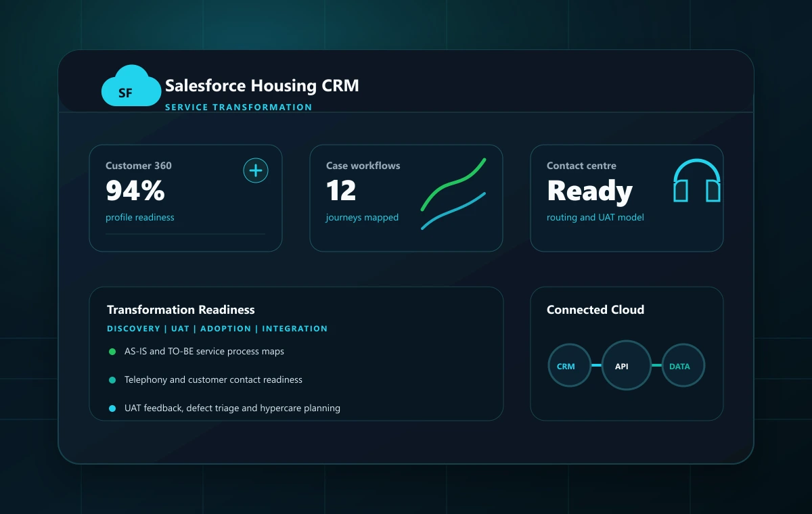Click the DISCOVERY | UAT | ADOPTION | INTEGRATION line
Viewport: 812px width, 514px height.
217,329
